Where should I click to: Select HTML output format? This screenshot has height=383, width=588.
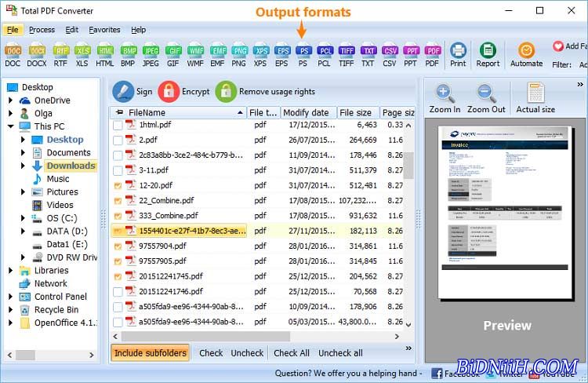click(x=105, y=55)
